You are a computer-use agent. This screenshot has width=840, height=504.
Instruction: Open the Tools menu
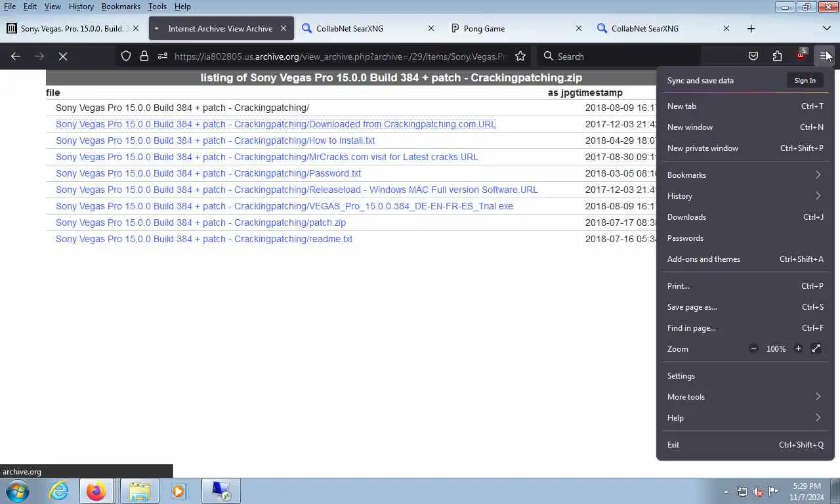(x=157, y=7)
